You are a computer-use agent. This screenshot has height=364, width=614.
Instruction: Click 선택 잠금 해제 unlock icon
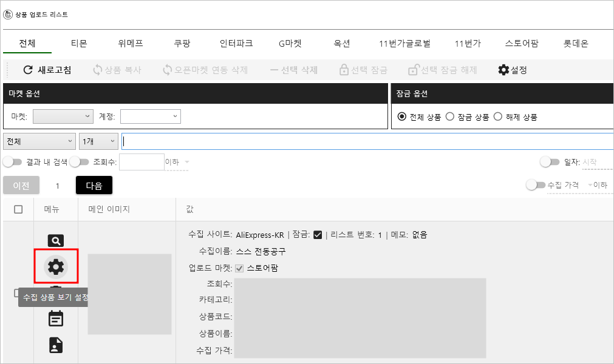click(414, 70)
